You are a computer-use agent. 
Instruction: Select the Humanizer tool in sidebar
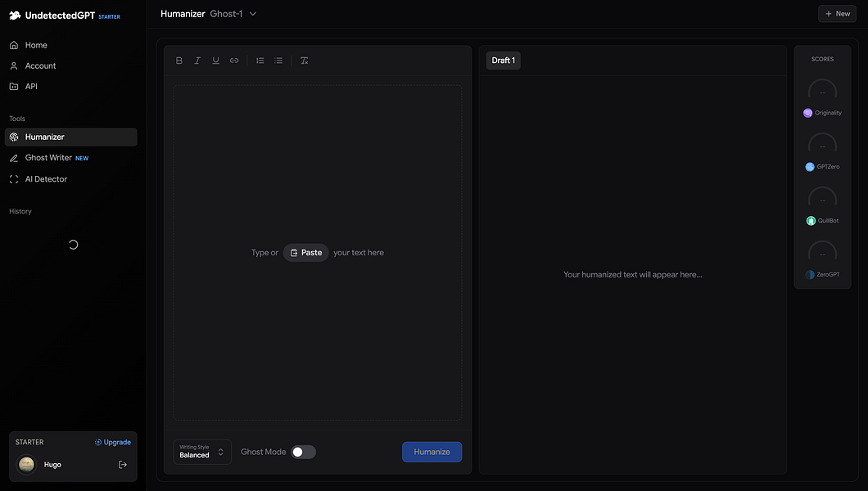(70, 137)
